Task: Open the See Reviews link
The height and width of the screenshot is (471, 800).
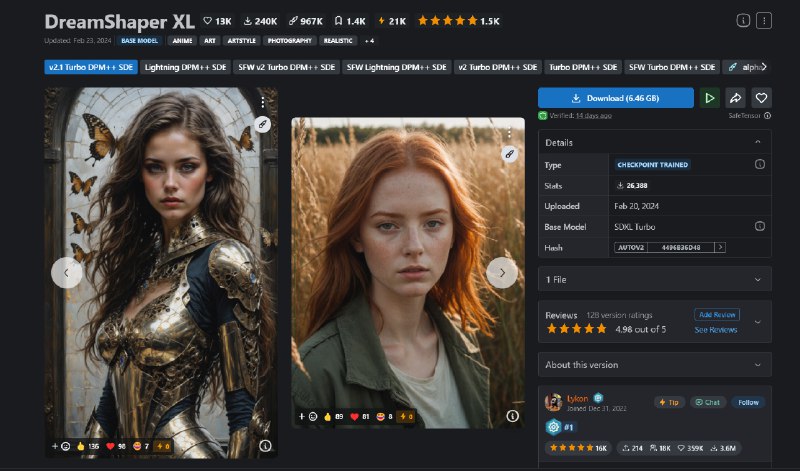Action: point(716,330)
